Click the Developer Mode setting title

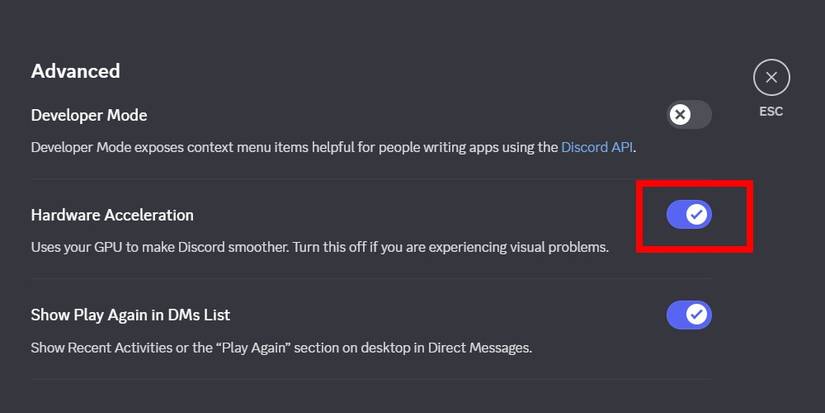tap(89, 115)
